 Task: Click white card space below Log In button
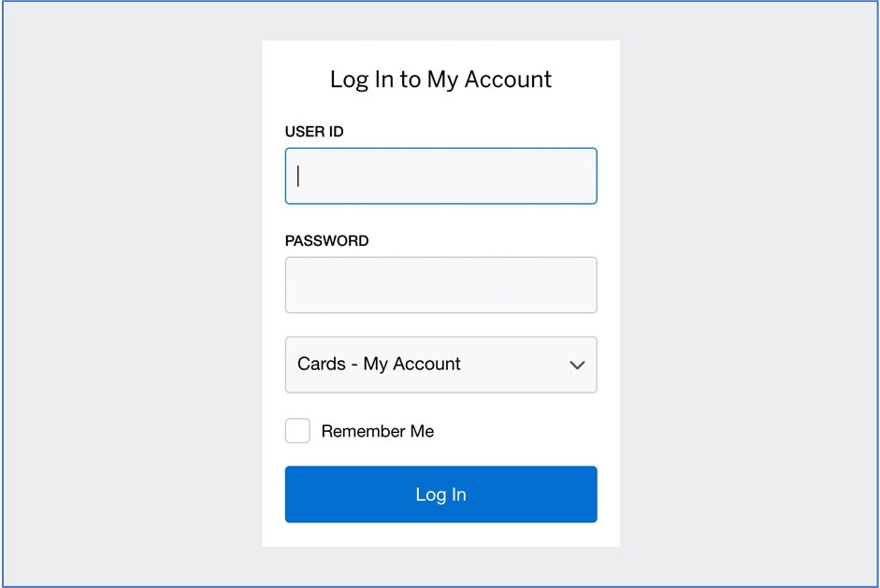[440, 535]
